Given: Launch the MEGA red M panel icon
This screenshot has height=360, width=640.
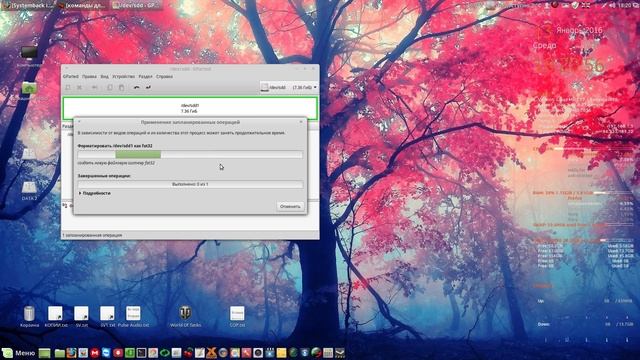Looking at the screenshot, I should pos(95,353).
